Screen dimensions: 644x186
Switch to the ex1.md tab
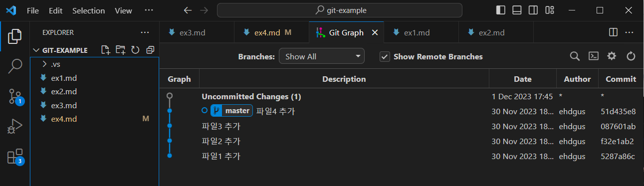[421, 32]
